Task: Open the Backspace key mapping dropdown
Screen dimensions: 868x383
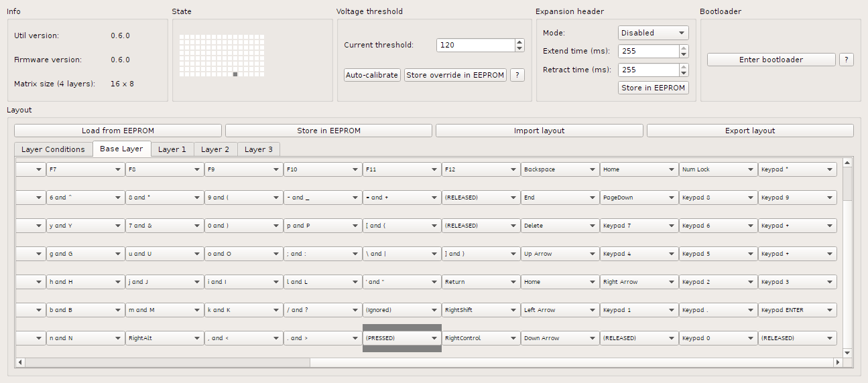Action: point(560,169)
